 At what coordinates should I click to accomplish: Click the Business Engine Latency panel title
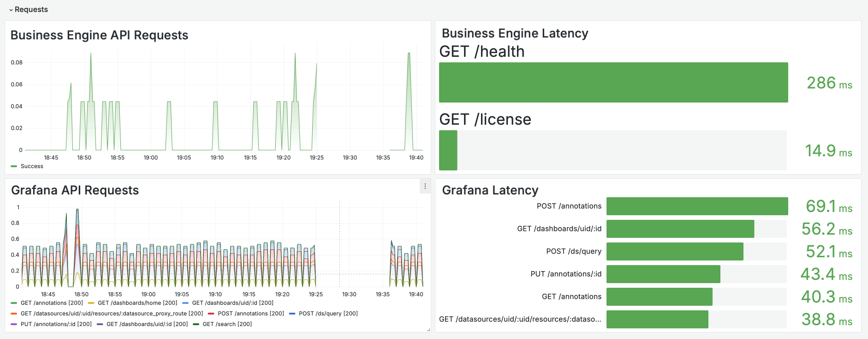click(x=515, y=33)
